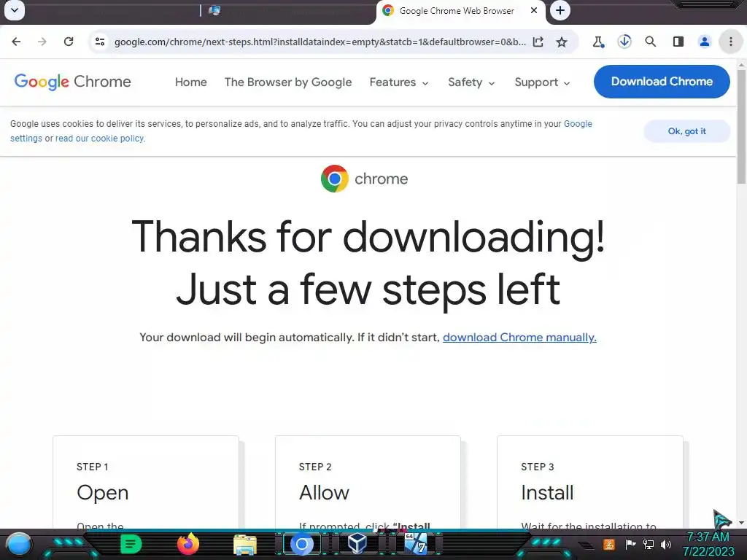Click the Download Chrome button
This screenshot has width=747, height=560.
(x=662, y=82)
